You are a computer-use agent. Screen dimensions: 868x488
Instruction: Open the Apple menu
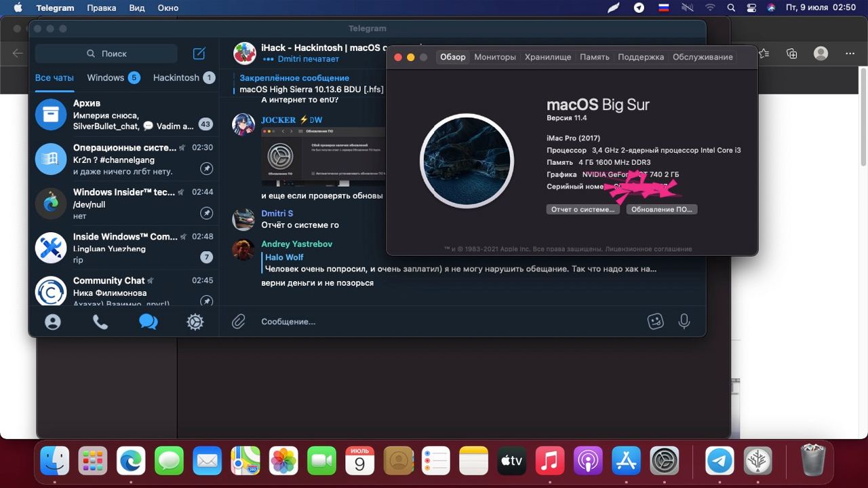point(18,7)
